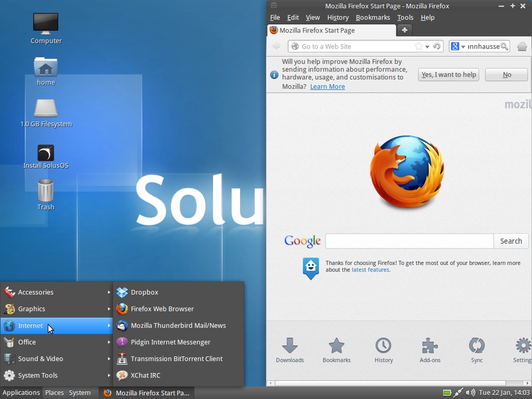The height and width of the screenshot is (399, 532).
Task: Open Mozilla Thunderbird Mail/News entry
Action: 179,325
